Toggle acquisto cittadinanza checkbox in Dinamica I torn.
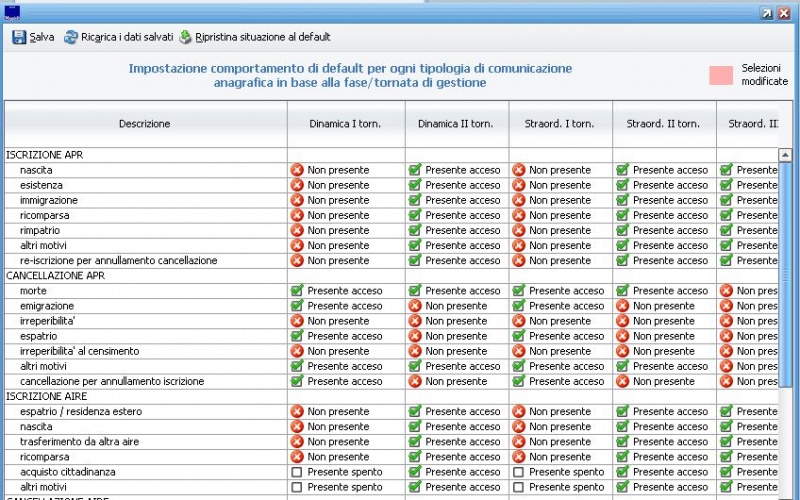 297,472
